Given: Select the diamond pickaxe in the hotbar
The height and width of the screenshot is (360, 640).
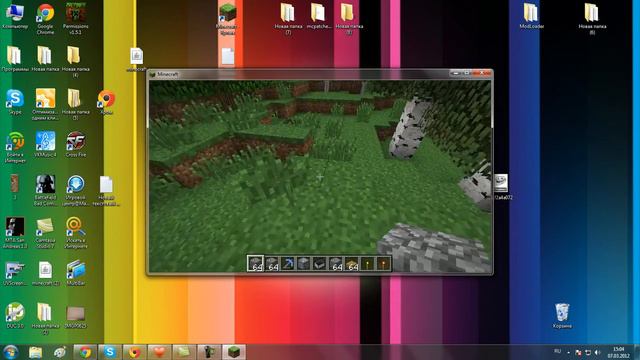Looking at the screenshot, I should [x=287, y=264].
